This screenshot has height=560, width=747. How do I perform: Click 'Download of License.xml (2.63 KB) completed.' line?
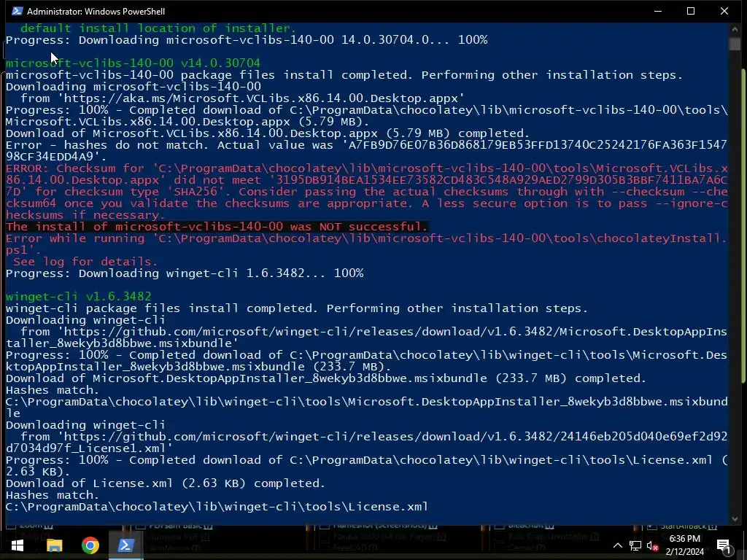[166, 483]
